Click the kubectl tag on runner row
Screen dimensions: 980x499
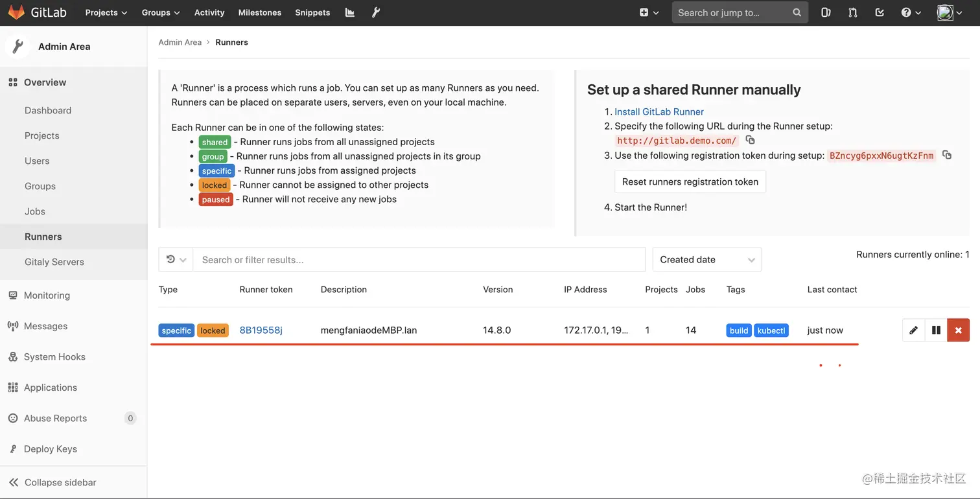click(771, 331)
